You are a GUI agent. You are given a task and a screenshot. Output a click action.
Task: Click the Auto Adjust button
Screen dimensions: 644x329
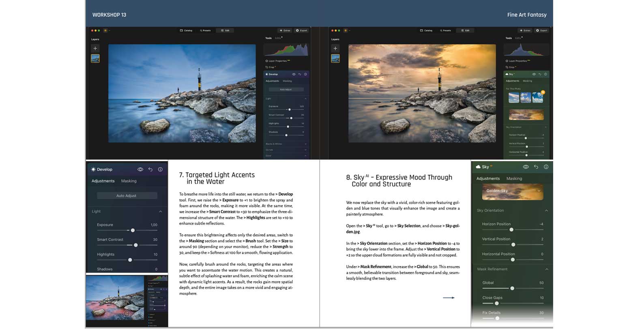coord(127,196)
